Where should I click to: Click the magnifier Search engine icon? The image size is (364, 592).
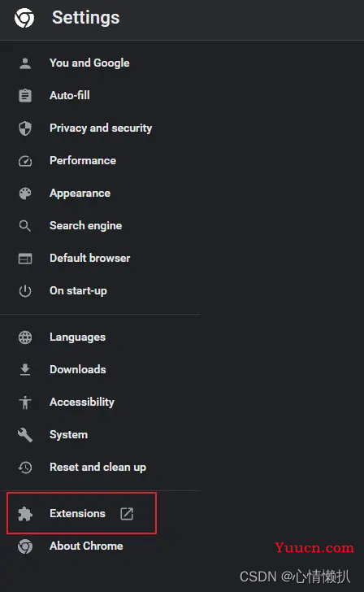(x=25, y=226)
